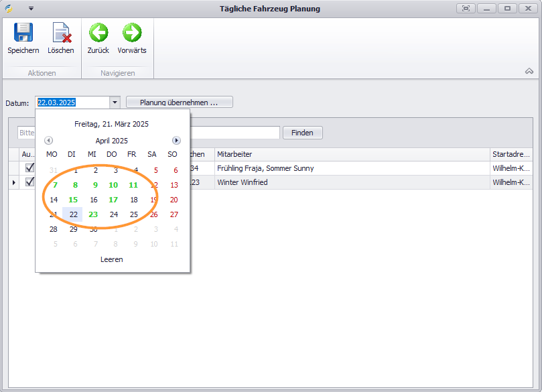
Task: Open the Datum dropdown arrow
Action: click(115, 103)
